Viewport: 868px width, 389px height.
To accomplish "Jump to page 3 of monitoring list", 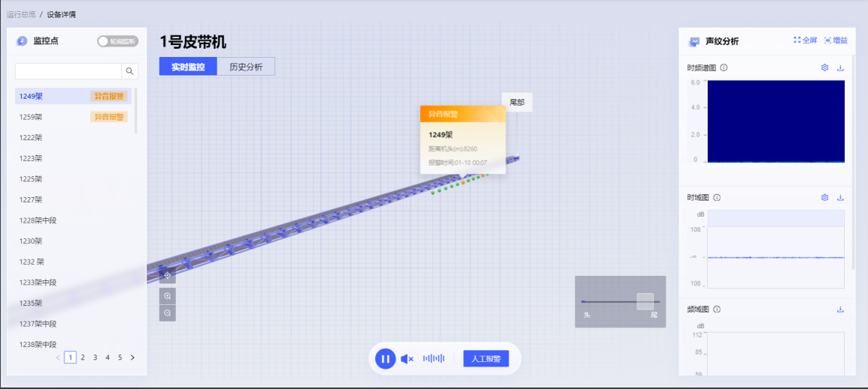I will pos(95,358).
